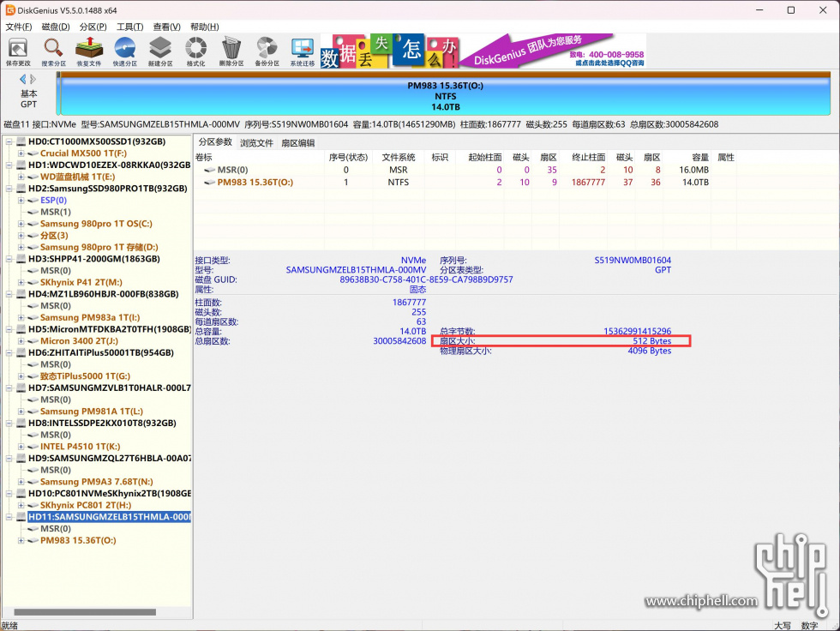Select Samsung 980pro 1T 存储(D:) partition
Image resolution: width=840 pixels, height=631 pixels.
click(x=99, y=247)
